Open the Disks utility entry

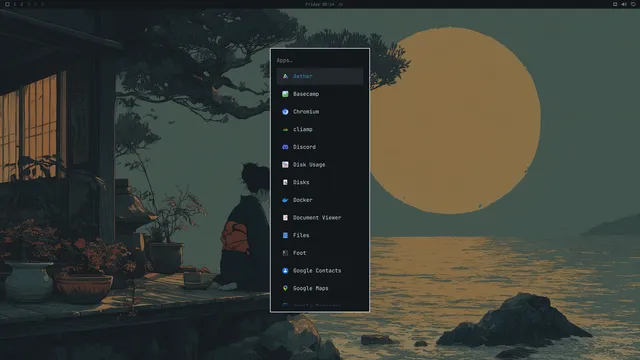[x=320, y=182]
